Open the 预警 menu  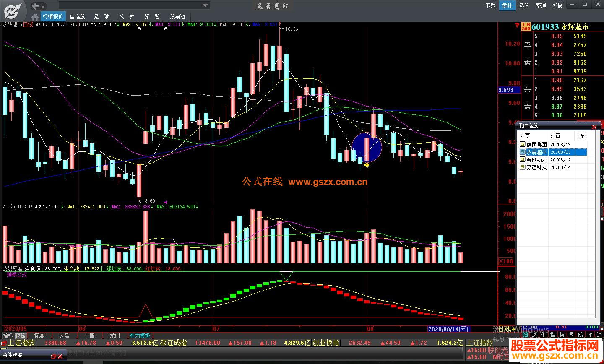click(x=152, y=16)
